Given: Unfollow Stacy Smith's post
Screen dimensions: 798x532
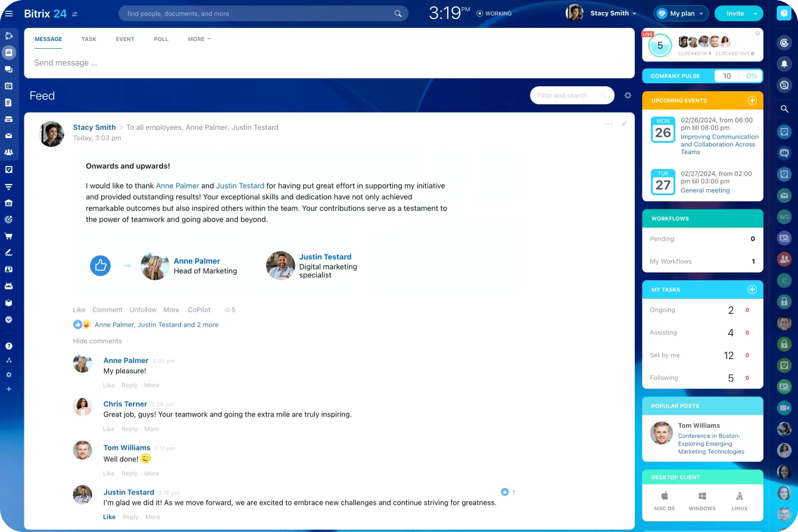Looking at the screenshot, I should point(143,309).
